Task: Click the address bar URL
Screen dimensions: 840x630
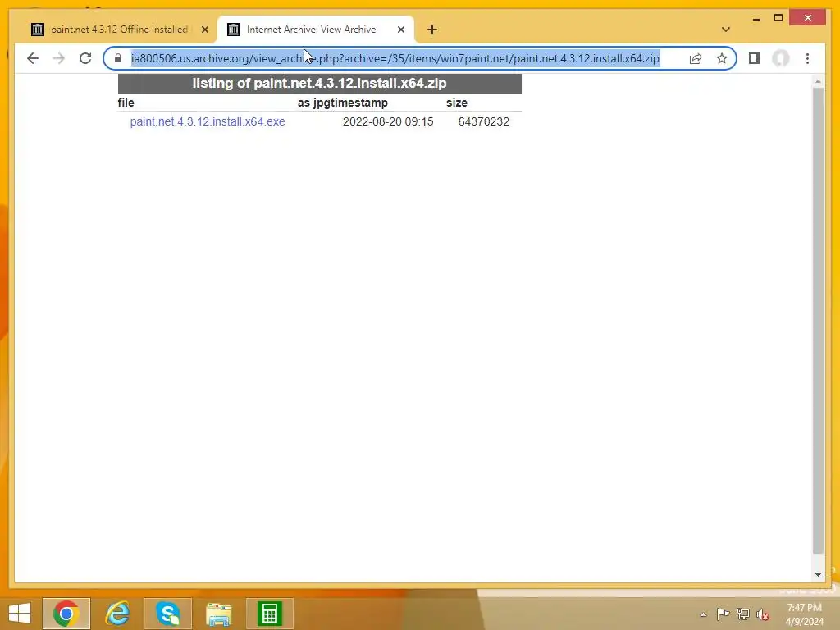Action: click(395, 58)
